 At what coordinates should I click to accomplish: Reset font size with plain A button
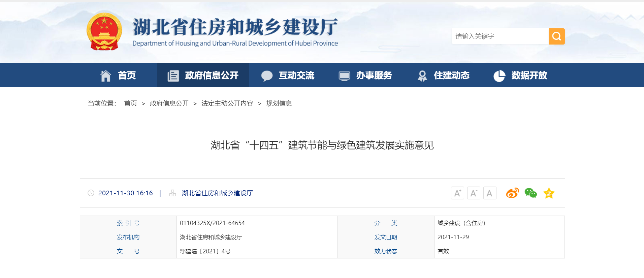click(x=490, y=193)
